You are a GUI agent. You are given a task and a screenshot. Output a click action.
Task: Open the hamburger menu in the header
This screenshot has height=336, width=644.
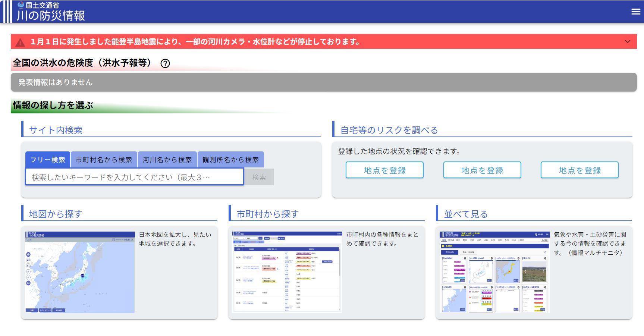click(x=635, y=12)
